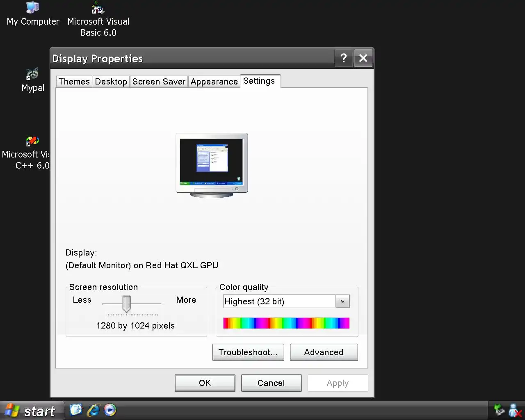Click the monitor preview image
The height and width of the screenshot is (420, 525).
[212, 165]
